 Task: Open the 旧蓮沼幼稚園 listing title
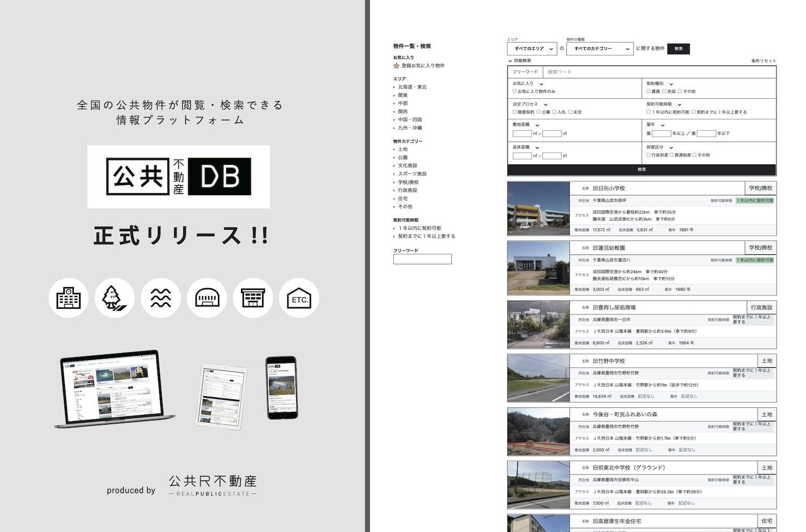pyautogui.click(x=609, y=248)
